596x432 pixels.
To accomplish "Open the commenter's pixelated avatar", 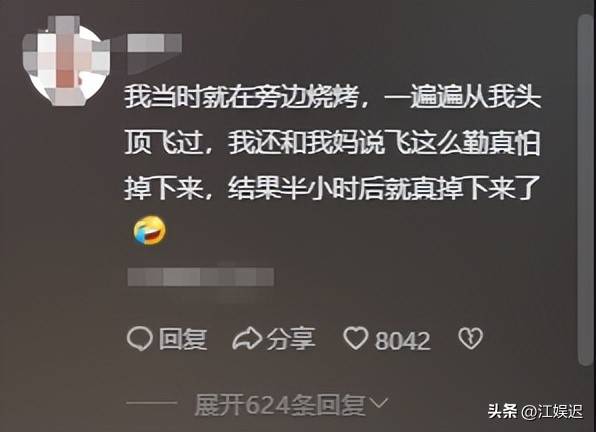I will 66,61.
